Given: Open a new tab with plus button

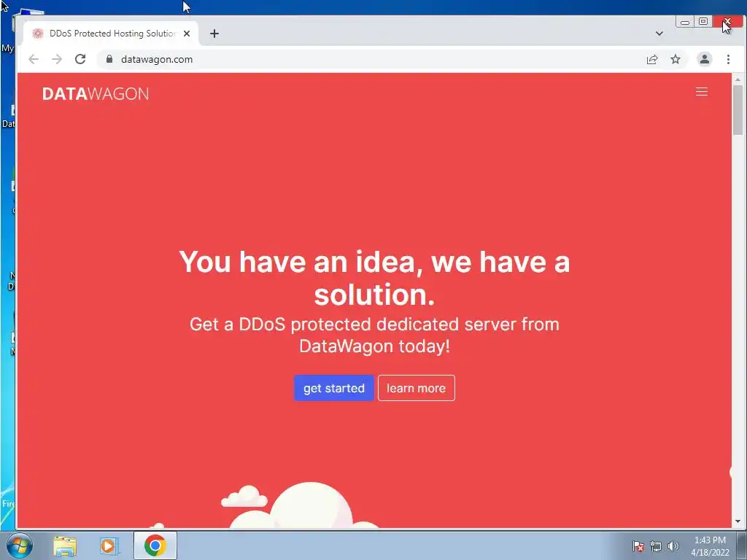Looking at the screenshot, I should (214, 34).
